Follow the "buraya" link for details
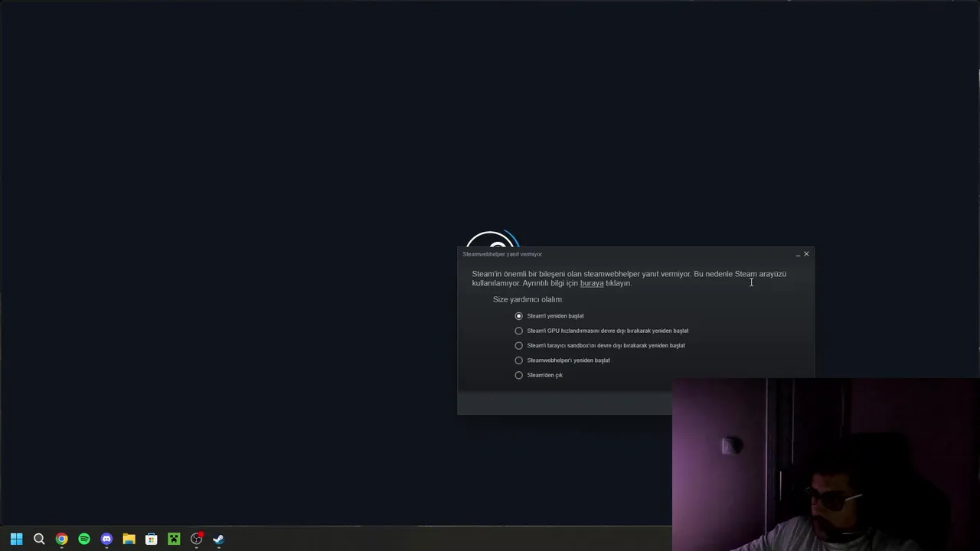 click(592, 283)
